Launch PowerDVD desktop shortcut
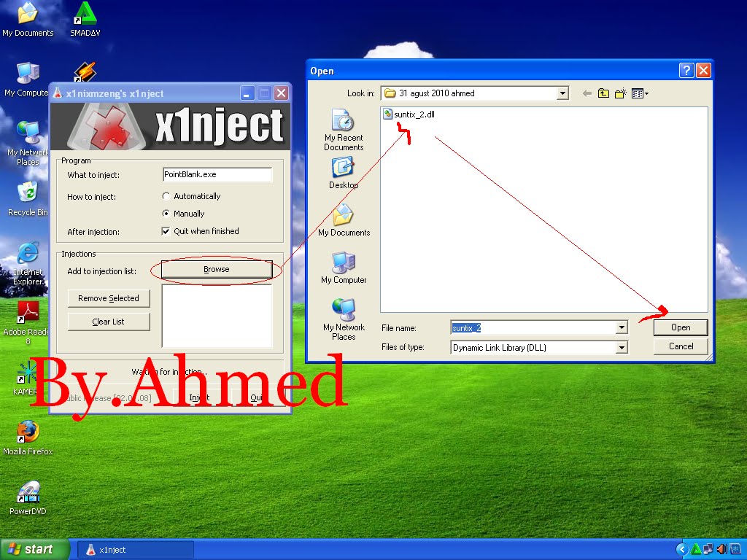Screen dimensions: 747x560 click(28, 497)
